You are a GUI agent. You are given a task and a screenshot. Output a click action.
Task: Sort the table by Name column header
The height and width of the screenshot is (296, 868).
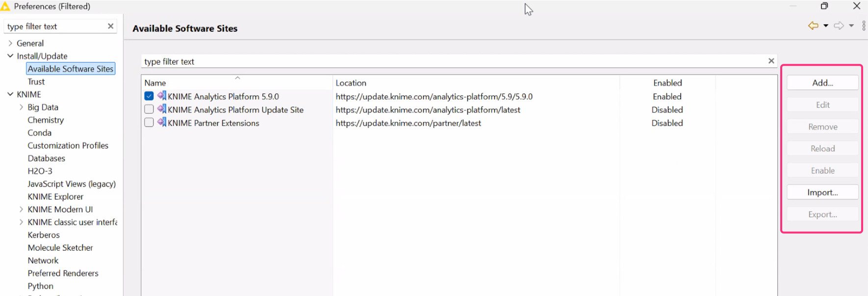tap(155, 83)
